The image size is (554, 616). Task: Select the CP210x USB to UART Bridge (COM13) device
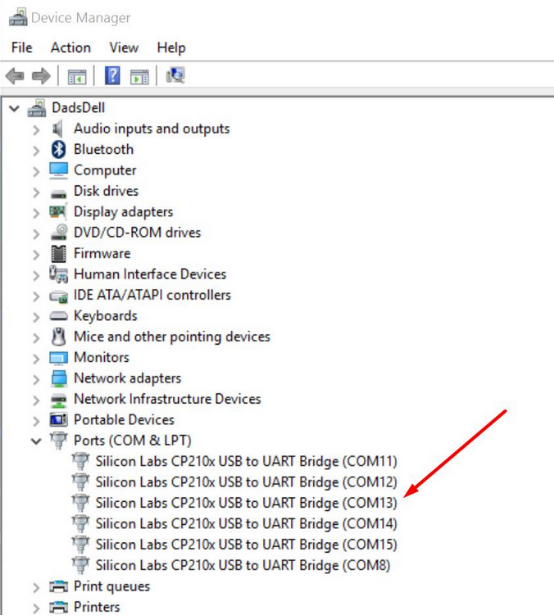[x=246, y=503]
